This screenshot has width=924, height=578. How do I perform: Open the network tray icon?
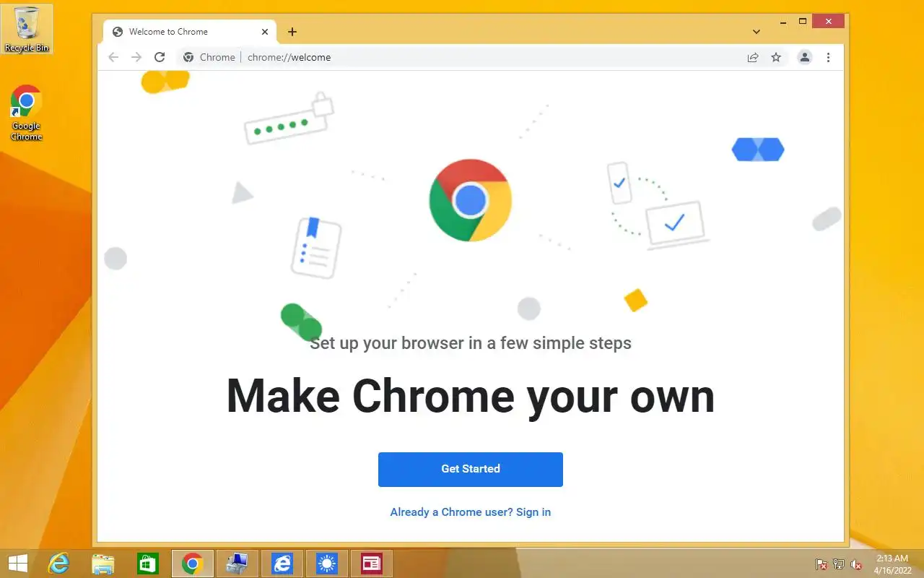pos(839,564)
